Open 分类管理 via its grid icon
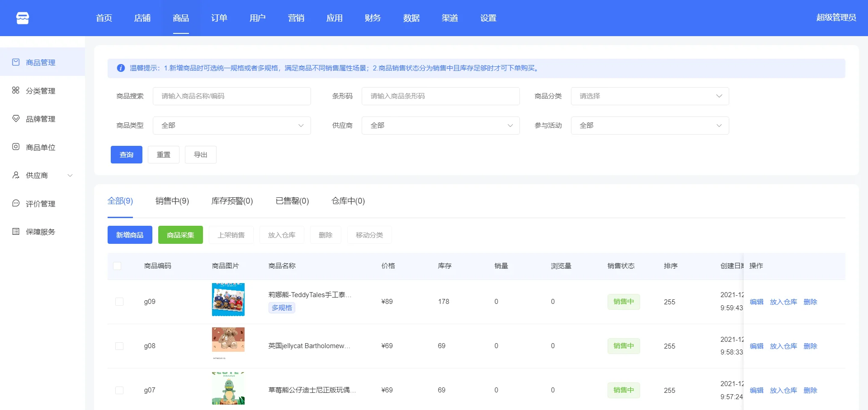Viewport: 868px width, 410px height. pos(16,90)
